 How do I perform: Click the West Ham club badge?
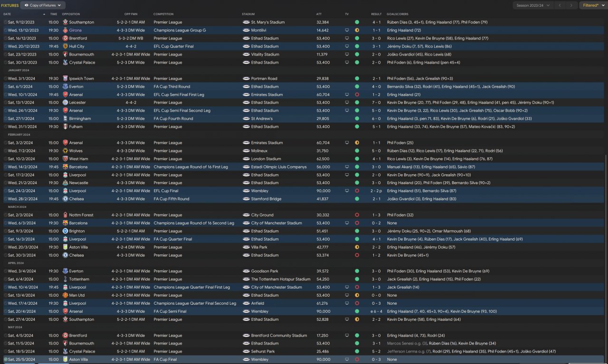click(x=65, y=159)
